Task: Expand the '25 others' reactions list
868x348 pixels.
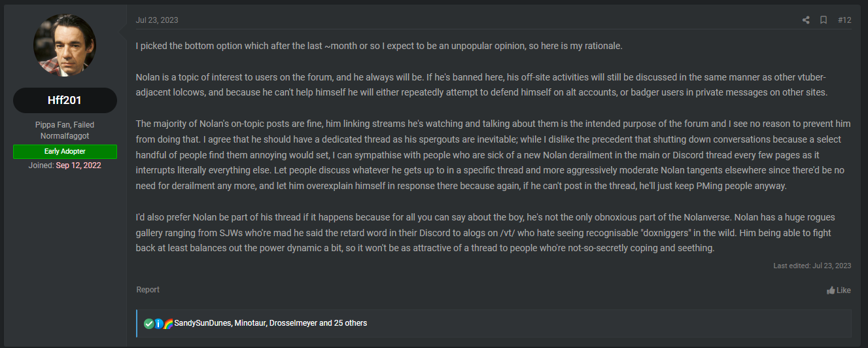Action: [x=350, y=323]
